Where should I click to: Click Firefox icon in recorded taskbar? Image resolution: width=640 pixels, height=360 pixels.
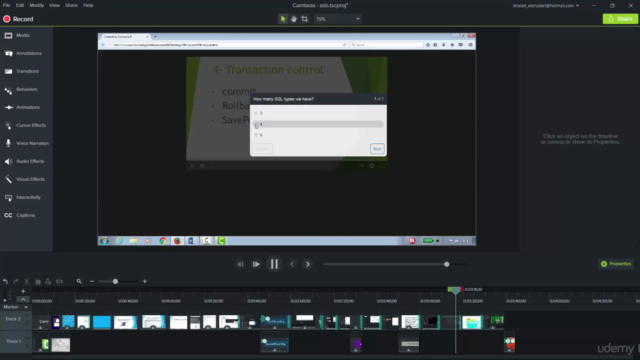pyautogui.click(x=177, y=241)
